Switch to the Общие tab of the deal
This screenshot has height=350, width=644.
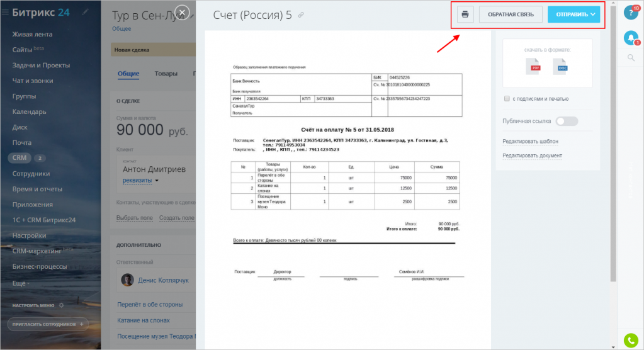[x=128, y=74]
